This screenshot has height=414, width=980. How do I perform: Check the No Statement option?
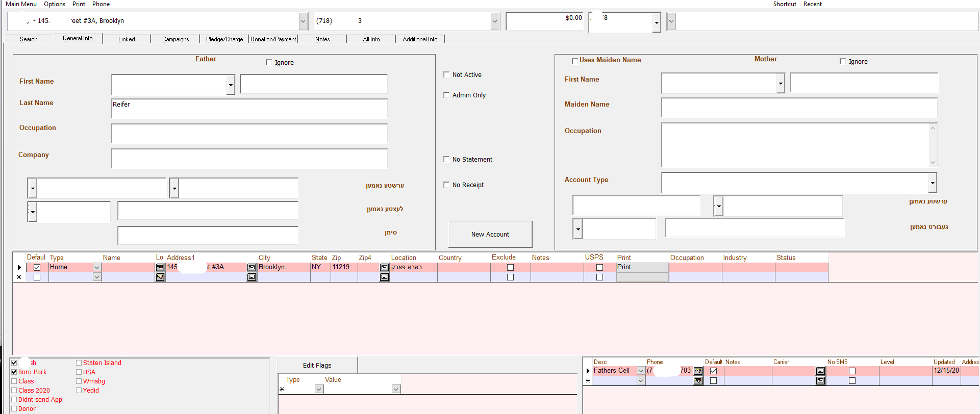446,160
